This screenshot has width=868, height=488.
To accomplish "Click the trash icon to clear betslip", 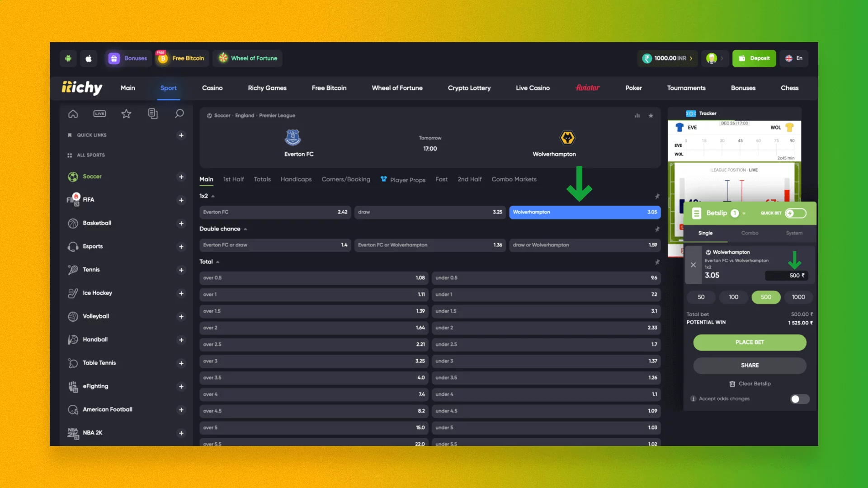I will [x=732, y=384].
